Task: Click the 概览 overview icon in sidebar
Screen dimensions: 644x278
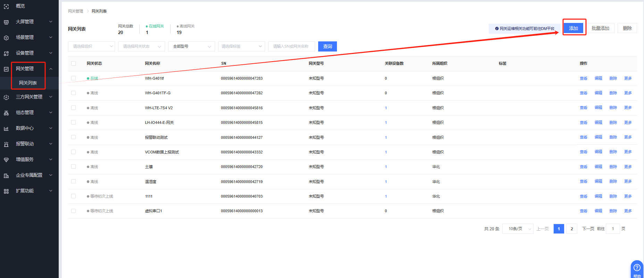Action: [6, 6]
